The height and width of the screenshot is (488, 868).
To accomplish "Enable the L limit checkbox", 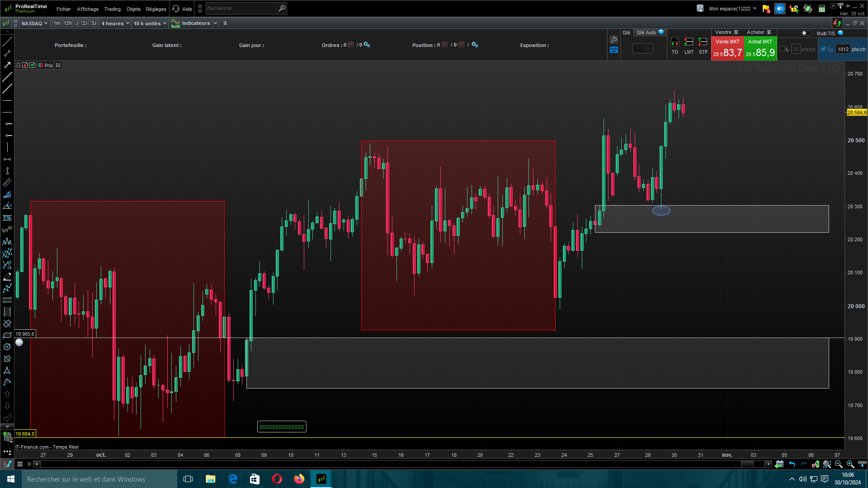I will point(782,49).
